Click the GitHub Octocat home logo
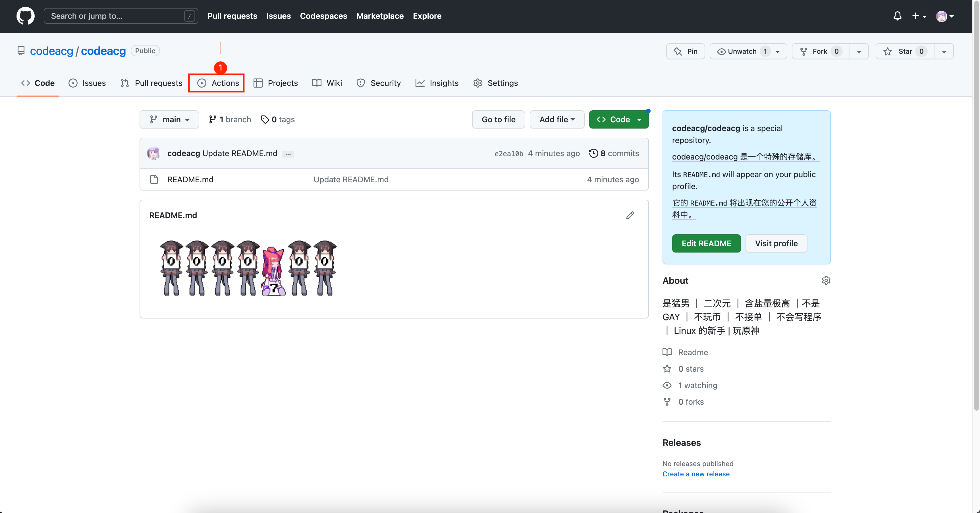This screenshot has height=513, width=980. click(x=26, y=16)
